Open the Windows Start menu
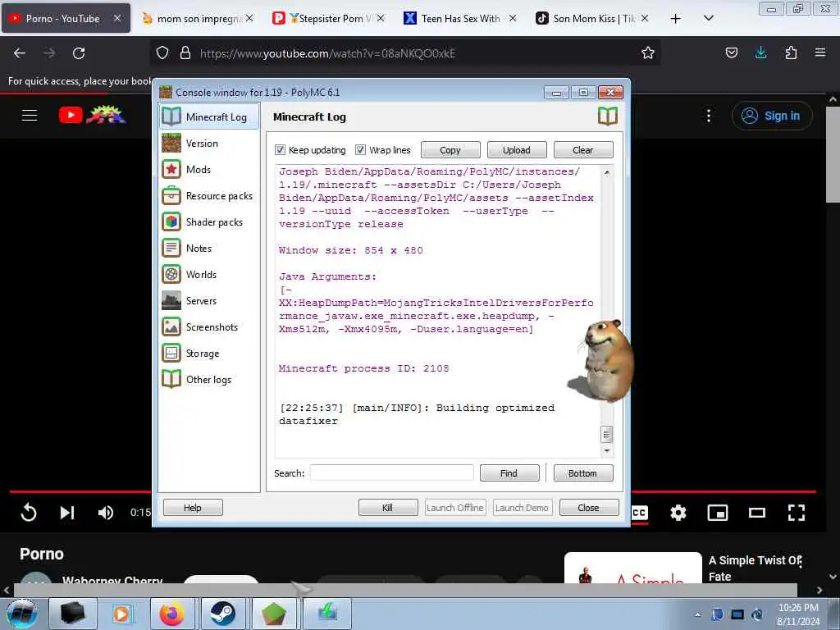Image resolution: width=840 pixels, height=630 pixels. (x=21, y=614)
